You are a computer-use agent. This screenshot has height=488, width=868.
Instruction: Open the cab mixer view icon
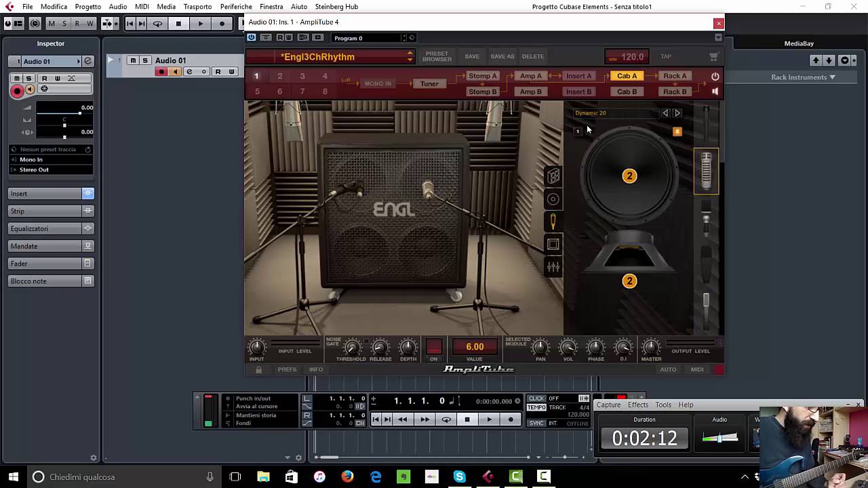tap(553, 267)
